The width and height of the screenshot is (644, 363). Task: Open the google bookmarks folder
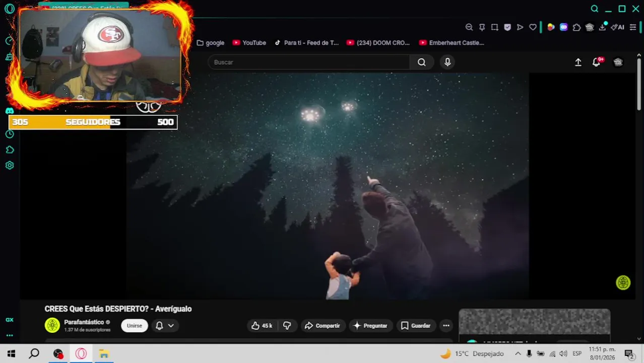coord(210,43)
